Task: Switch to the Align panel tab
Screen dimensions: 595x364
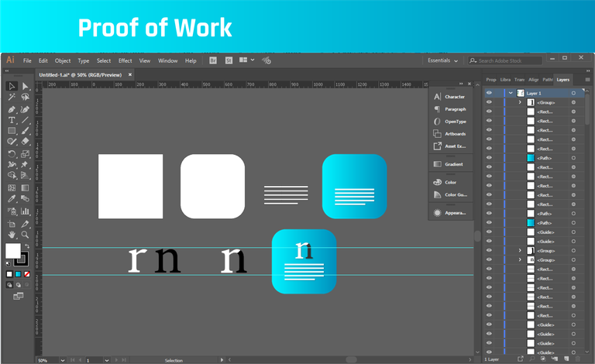Action: point(534,80)
